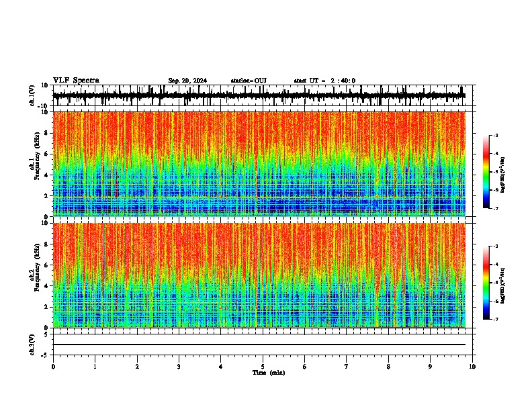Click the "station=OUJ" header label
This screenshot has width=532, height=411.
pos(249,81)
